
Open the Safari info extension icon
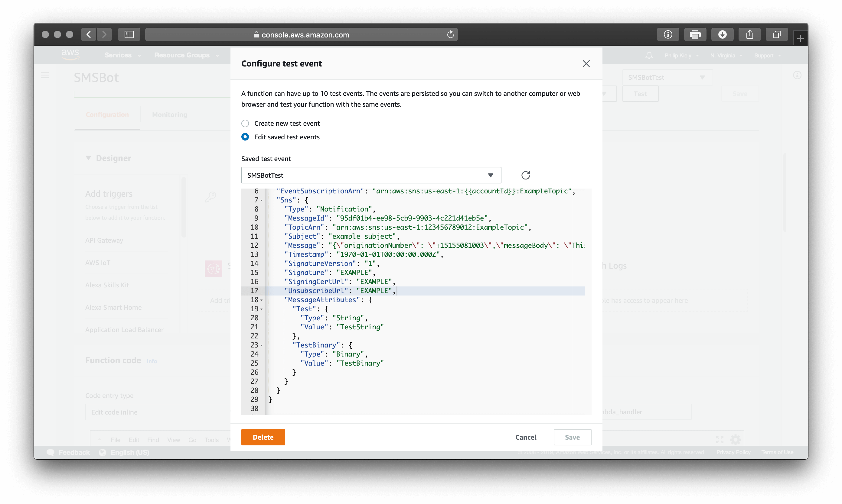pos(667,34)
